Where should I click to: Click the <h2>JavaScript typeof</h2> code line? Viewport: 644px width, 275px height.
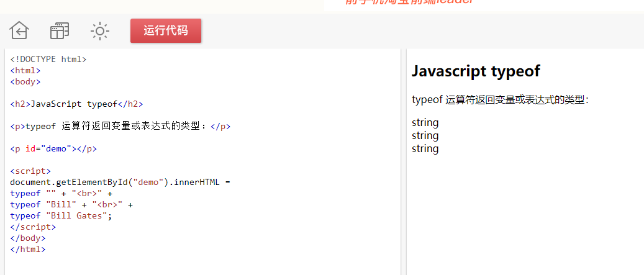pos(76,104)
